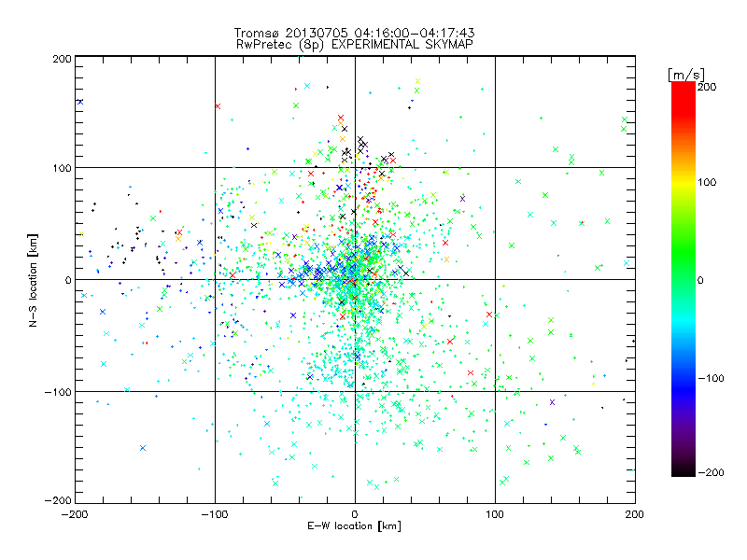
Task: Click the -100 label on the colorbar
Action: [x=711, y=378]
